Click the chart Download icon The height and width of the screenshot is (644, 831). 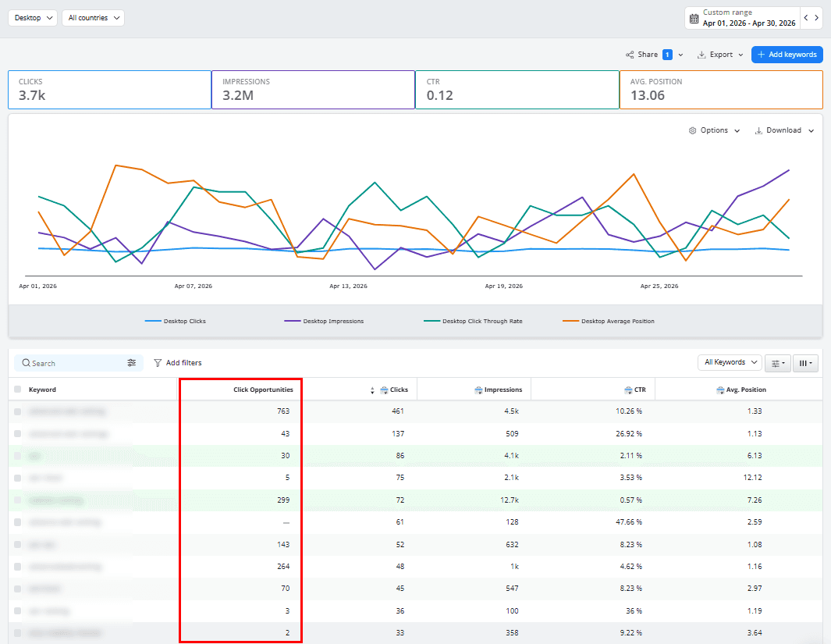tap(758, 130)
